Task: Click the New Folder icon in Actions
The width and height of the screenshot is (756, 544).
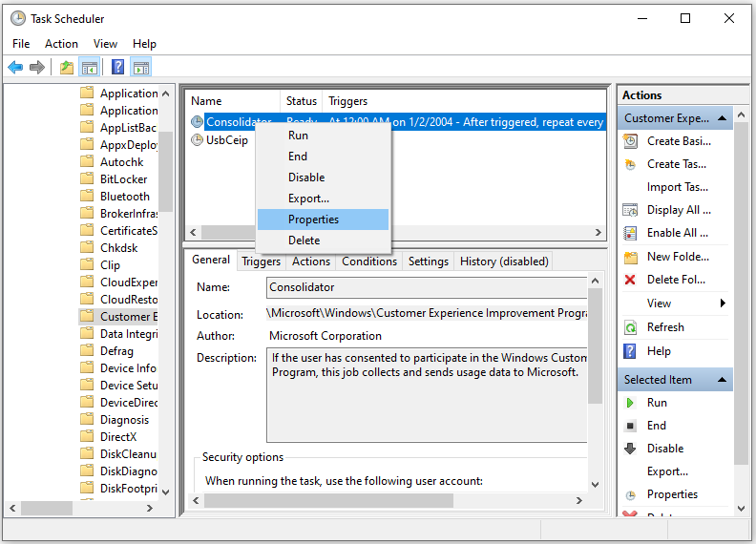Action: (631, 257)
